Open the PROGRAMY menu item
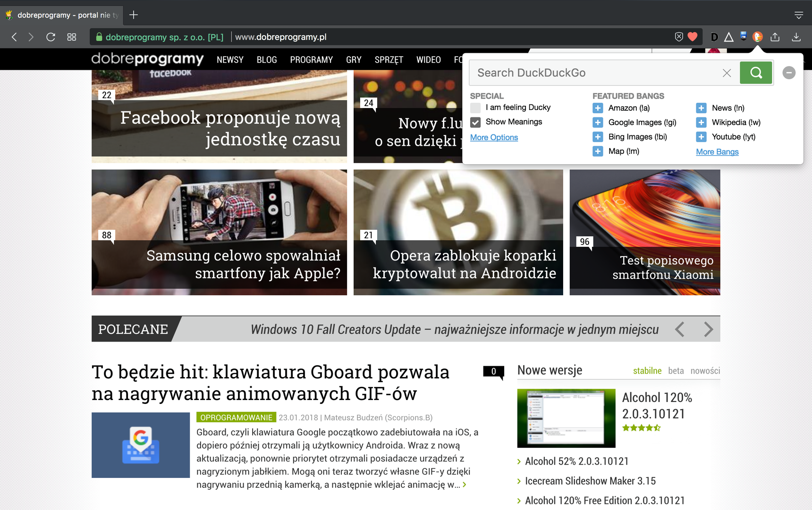 click(312, 60)
